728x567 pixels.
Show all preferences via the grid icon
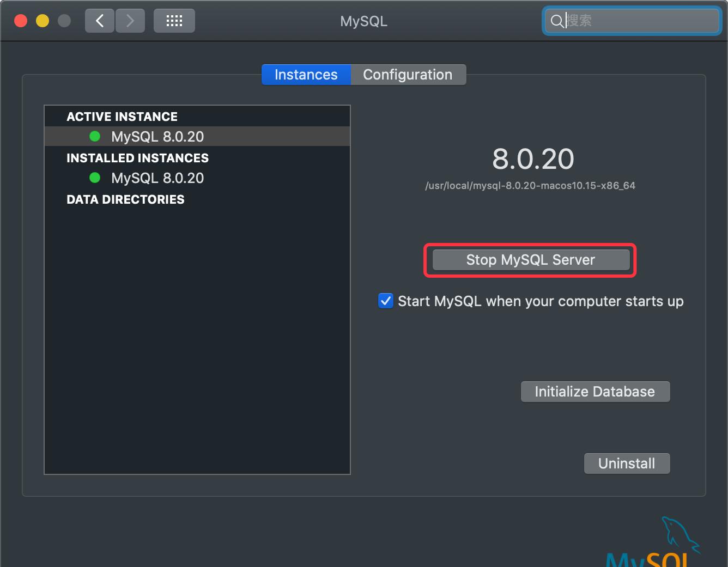(x=174, y=21)
